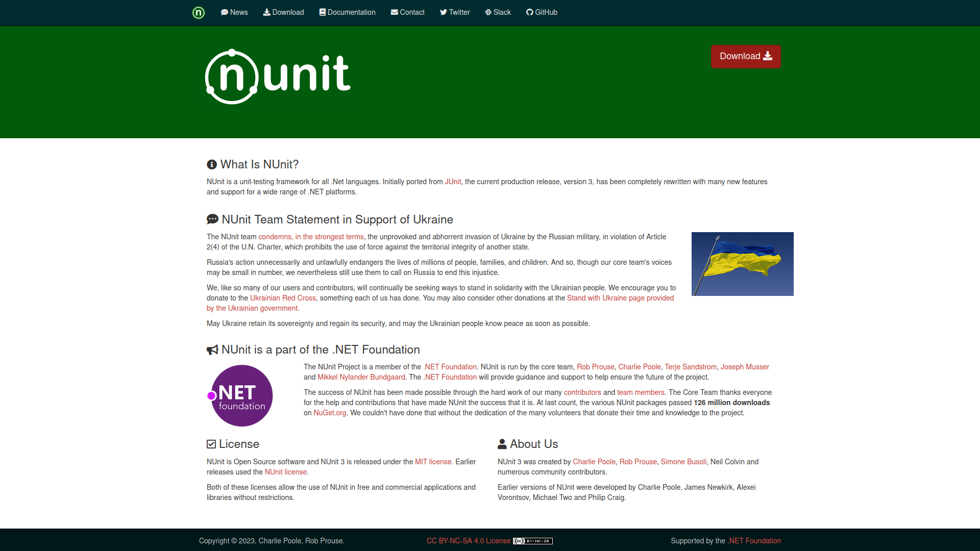The height and width of the screenshot is (551, 980).
Task: Click the info icon beside What Is NUnit
Action: [211, 164]
